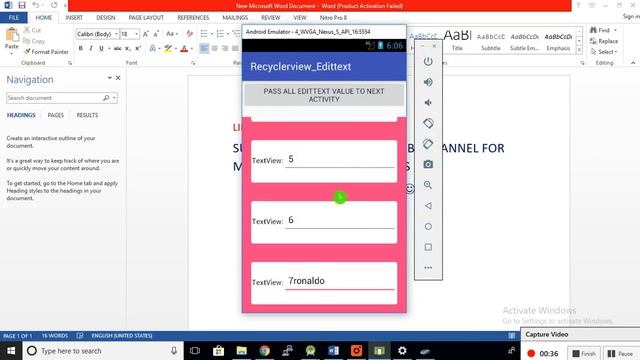Viewport: 640px width, 360px height.
Task: Expand the Styles gallery more arrow
Action: (x=579, y=50)
